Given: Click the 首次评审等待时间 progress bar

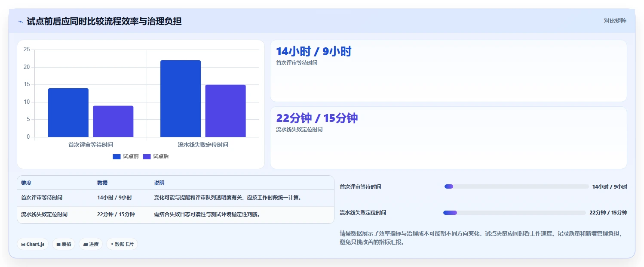Looking at the screenshot, I should pyautogui.click(x=516, y=186).
